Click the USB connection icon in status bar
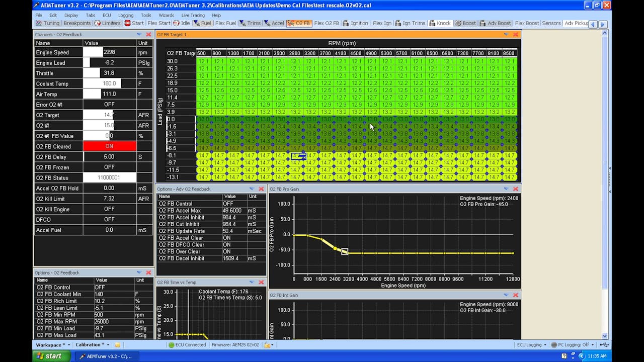This screenshot has width=644, height=362. pos(604,345)
